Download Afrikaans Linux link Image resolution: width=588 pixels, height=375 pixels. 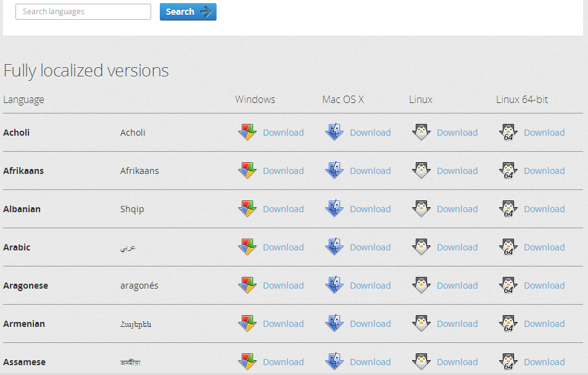(457, 171)
